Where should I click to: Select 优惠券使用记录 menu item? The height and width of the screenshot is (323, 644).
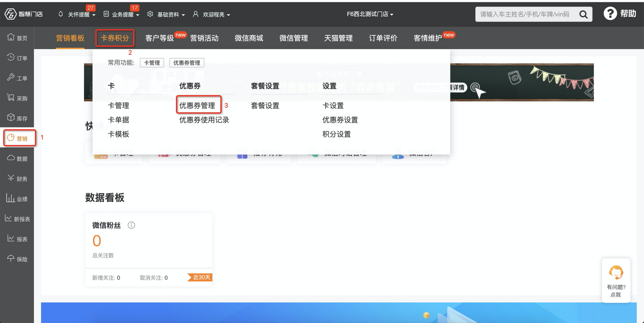[204, 120]
